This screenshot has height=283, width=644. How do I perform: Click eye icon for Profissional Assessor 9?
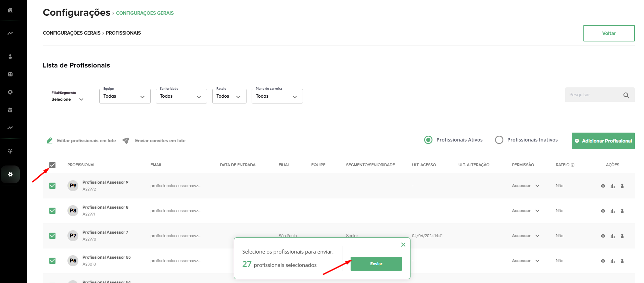[603, 186]
